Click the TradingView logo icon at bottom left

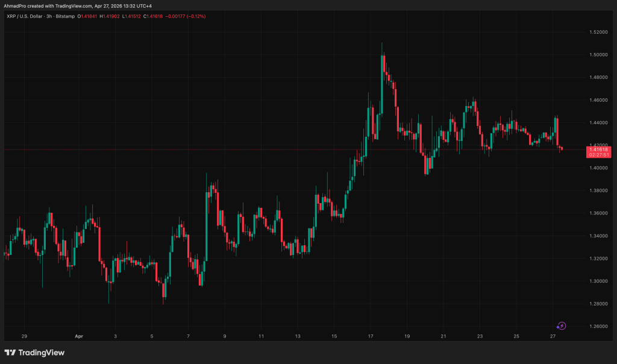click(x=10, y=353)
